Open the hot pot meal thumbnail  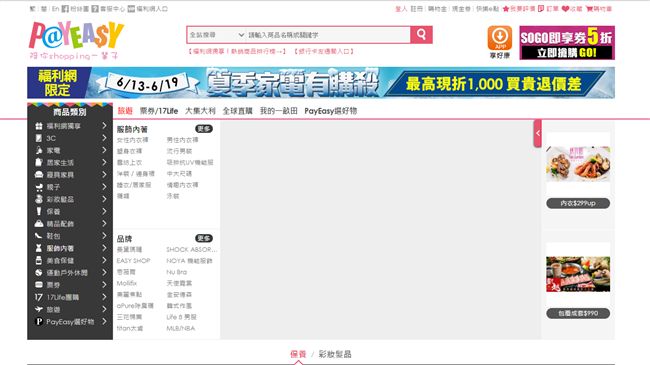pos(578,274)
